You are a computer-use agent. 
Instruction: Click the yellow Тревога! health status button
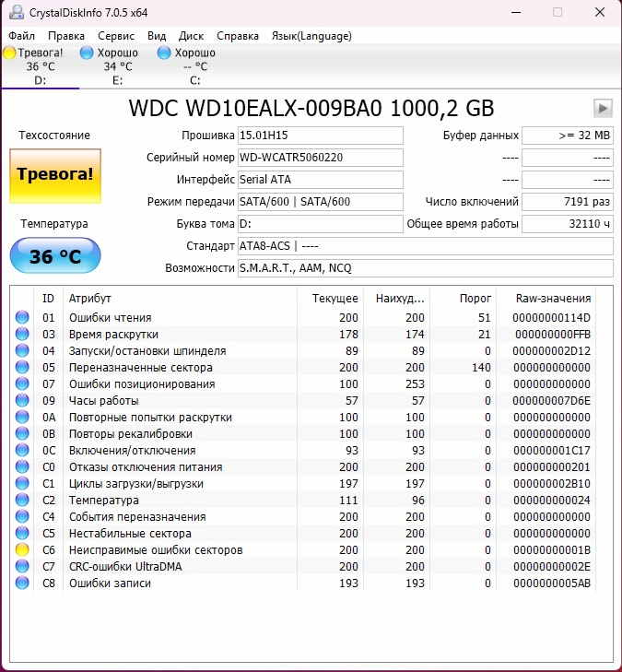[55, 175]
